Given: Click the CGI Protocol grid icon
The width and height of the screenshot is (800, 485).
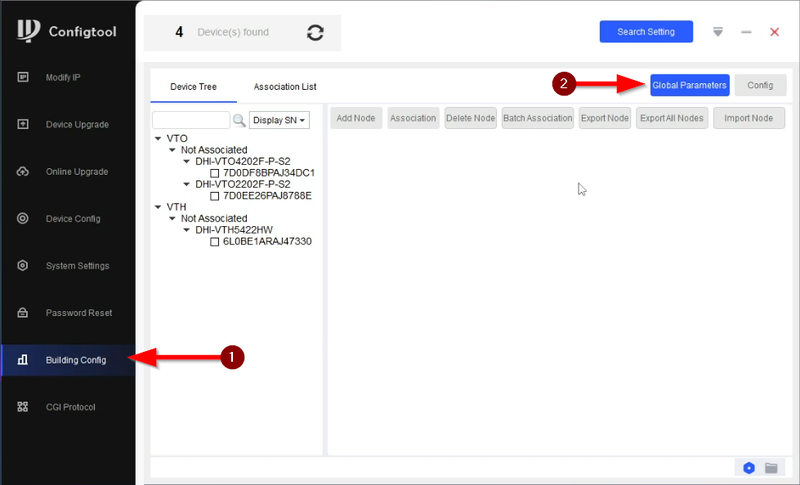Looking at the screenshot, I should pyautogui.click(x=22, y=406).
